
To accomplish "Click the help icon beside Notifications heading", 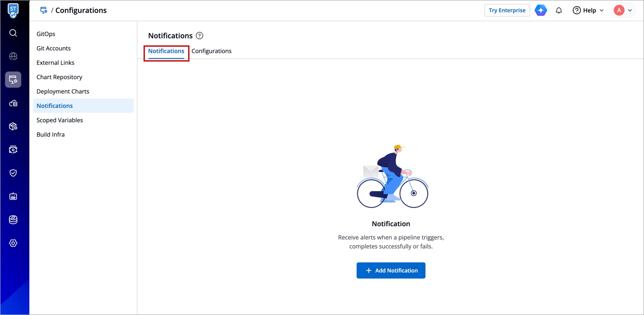I will coord(200,35).
